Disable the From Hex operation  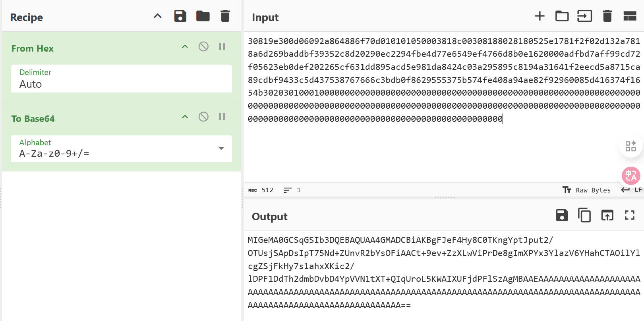[203, 47]
